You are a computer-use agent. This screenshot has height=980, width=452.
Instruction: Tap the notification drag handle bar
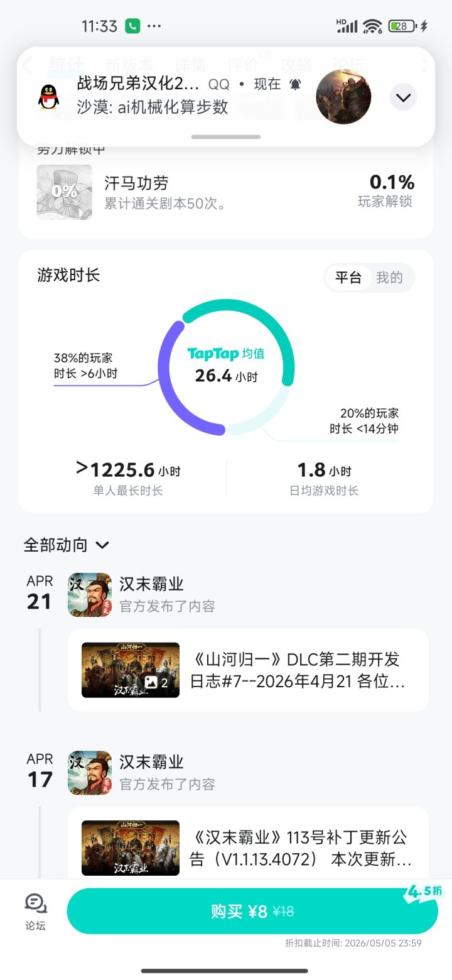pos(226,136)
